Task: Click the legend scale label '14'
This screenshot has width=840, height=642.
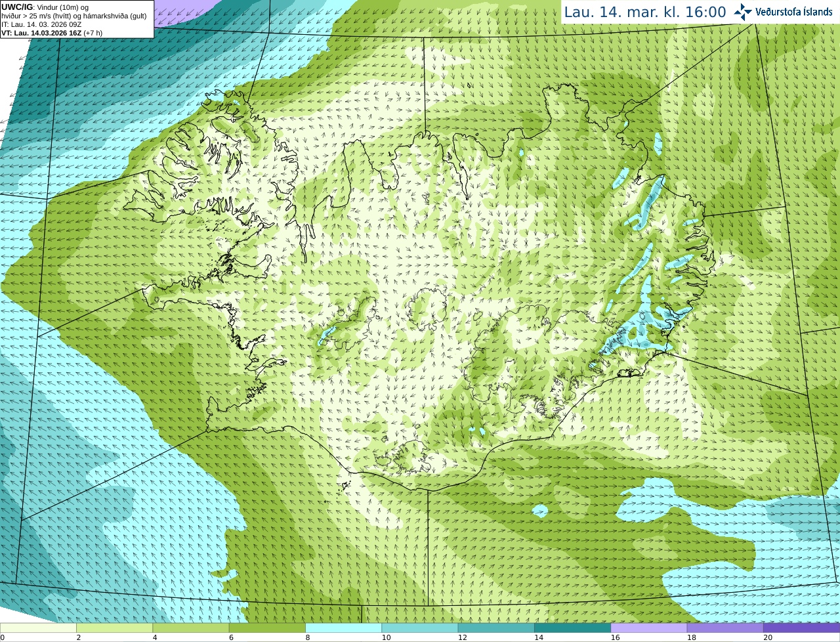Action: (x=539, y=637)
